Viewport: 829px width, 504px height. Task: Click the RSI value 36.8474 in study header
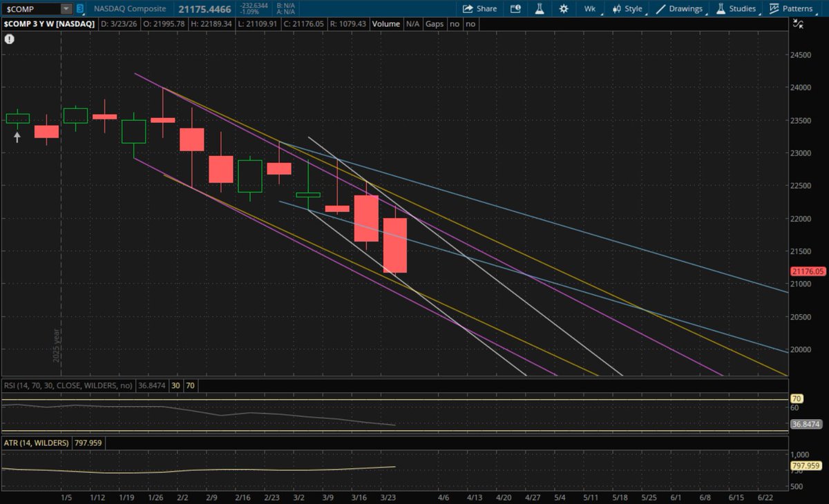pos(152,385)
